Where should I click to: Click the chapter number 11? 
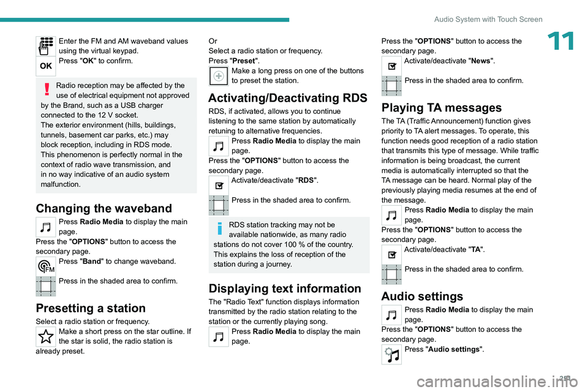561,41
